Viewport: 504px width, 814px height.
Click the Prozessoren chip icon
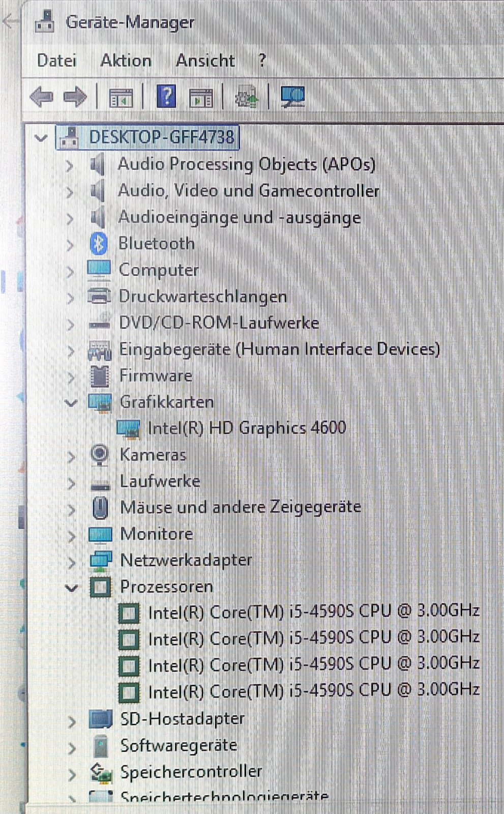click(x=101, y=587)
